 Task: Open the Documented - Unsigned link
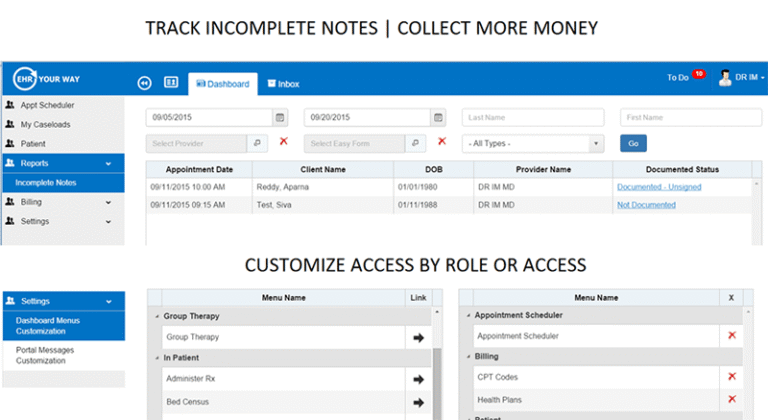click(x=659, y=187)
